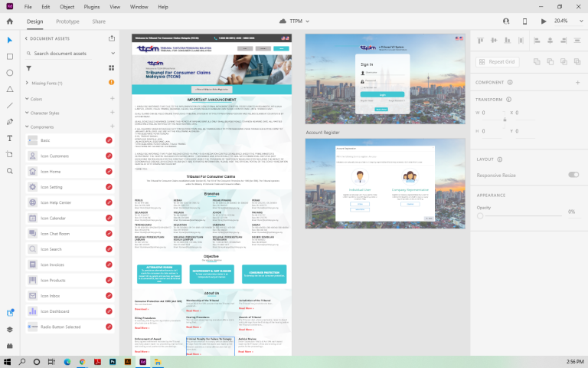Toggle the Responsive Resize switch
Screen dimensions: 588x368
click(x=573, y=175)
